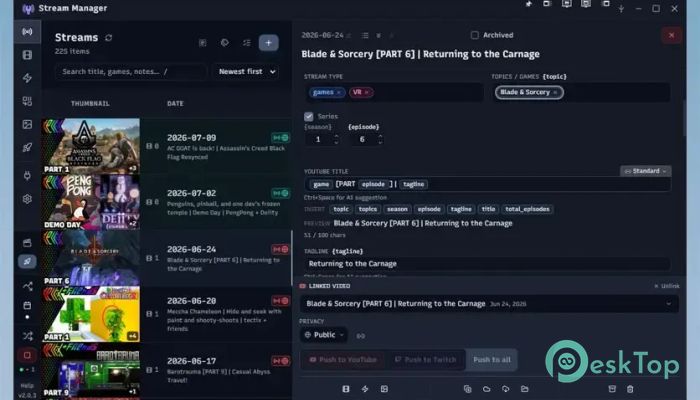Open the Public privacy dropdown
The width and height of the screenshot is (700, 400).
tap(324, 335)
